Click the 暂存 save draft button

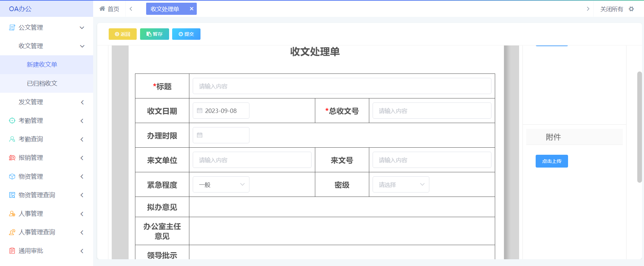[154, 34]
